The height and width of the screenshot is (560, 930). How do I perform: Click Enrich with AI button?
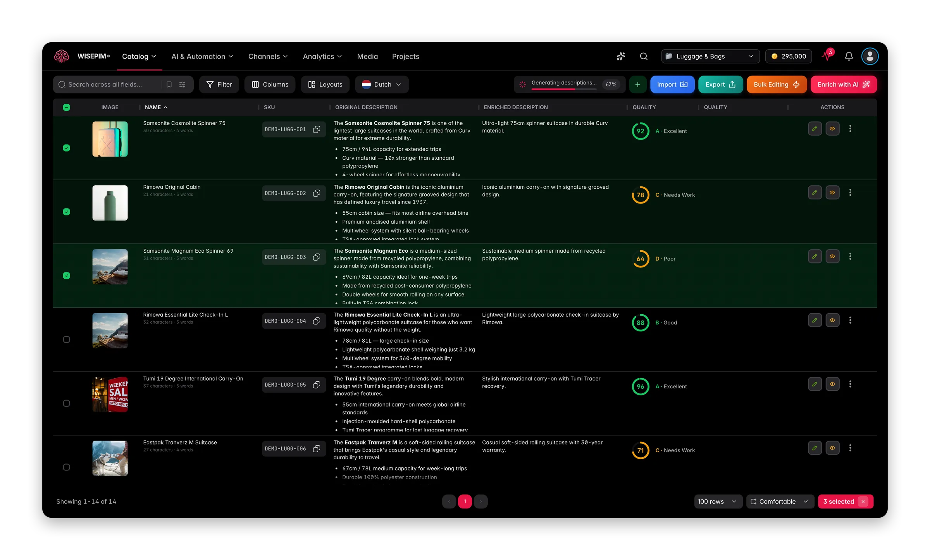[x=844, y=84]
